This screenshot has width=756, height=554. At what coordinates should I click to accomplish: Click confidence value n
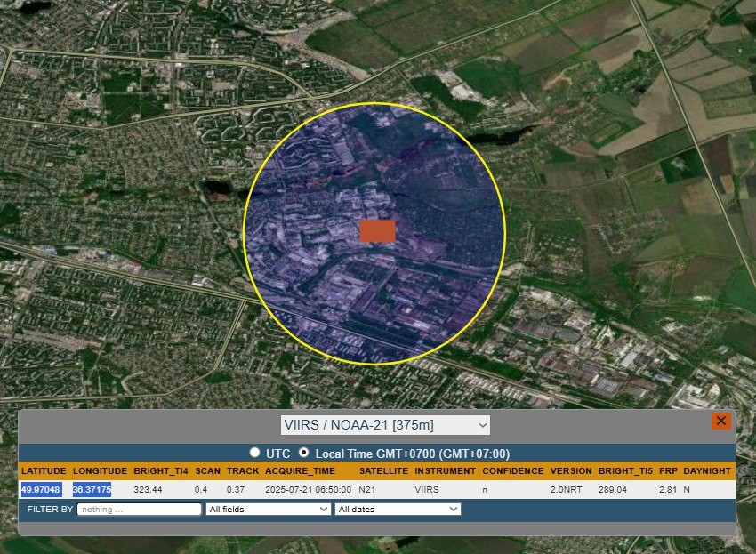[x=485, y=490]
